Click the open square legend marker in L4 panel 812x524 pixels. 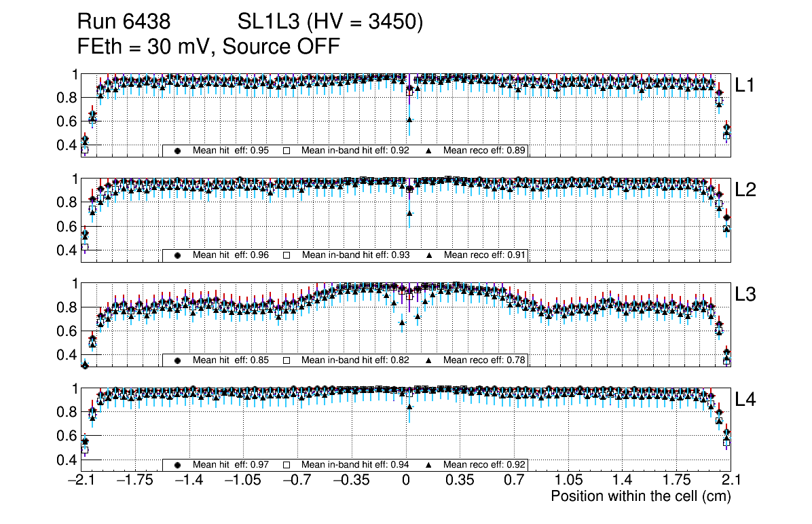tap(287, 465)
